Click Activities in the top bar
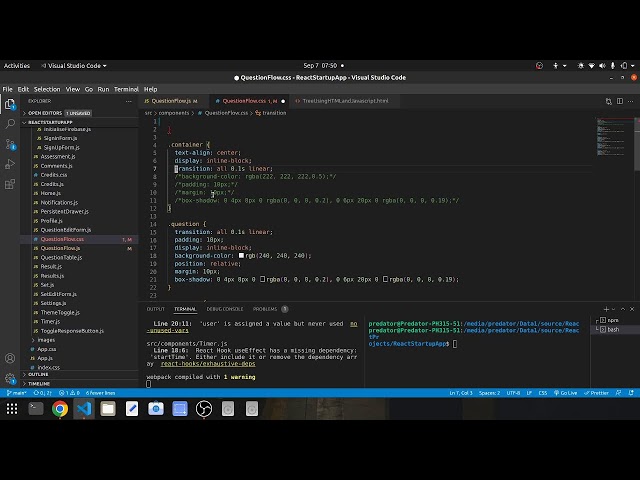This screenshot has width=640, height=480. coord(17,66)
